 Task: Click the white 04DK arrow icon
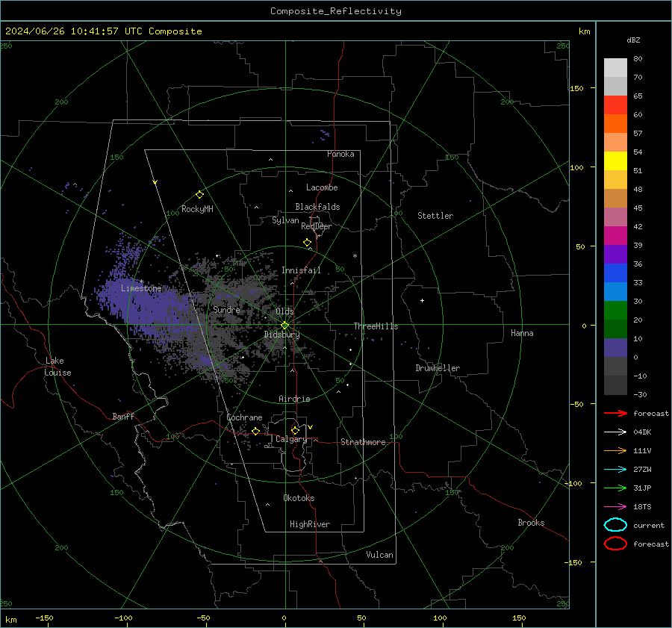tap(615, 432)
